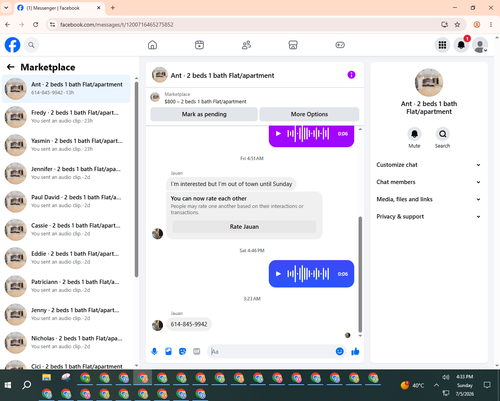Expand Chat members section
500x401 pixels.
[x=429, y=182]
